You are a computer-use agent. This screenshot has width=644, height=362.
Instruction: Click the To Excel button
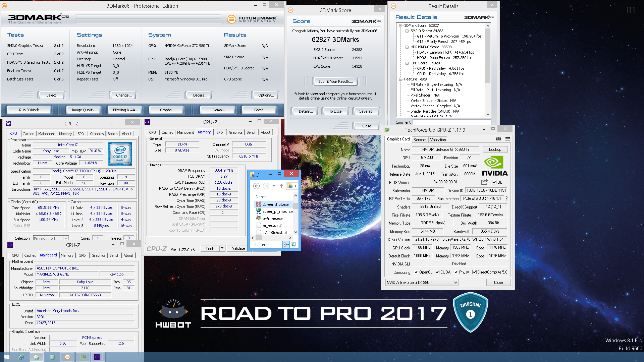(x=335, y=111)
